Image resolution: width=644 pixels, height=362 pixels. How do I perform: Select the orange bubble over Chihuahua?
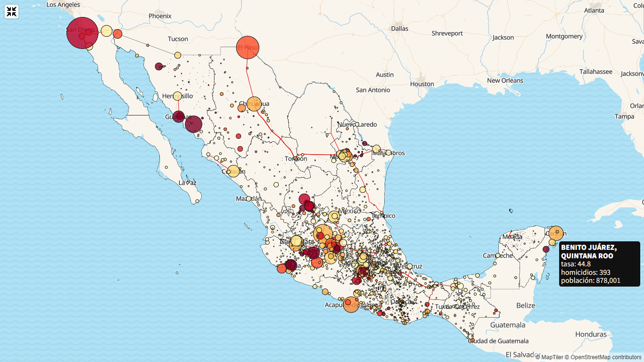(254, 104)
